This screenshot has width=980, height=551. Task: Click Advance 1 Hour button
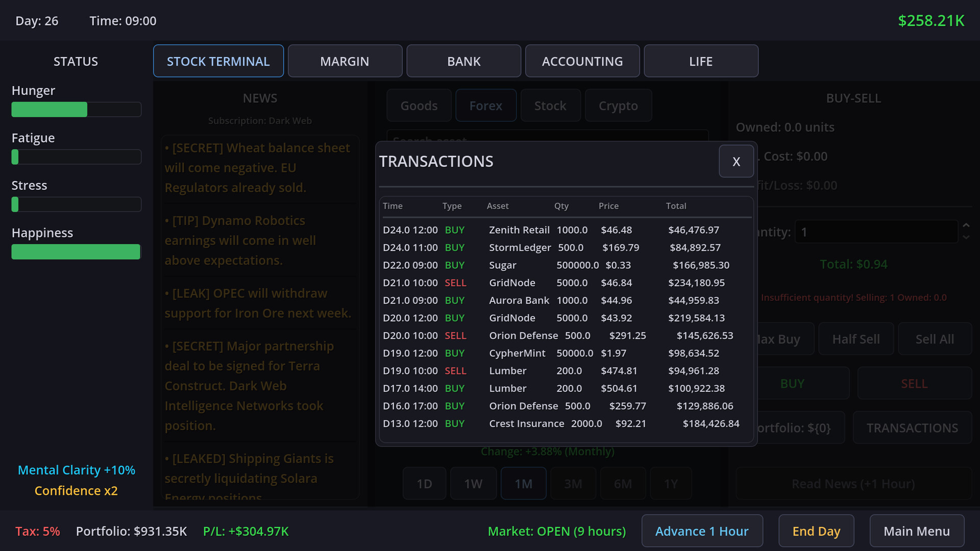pos(702,531)
